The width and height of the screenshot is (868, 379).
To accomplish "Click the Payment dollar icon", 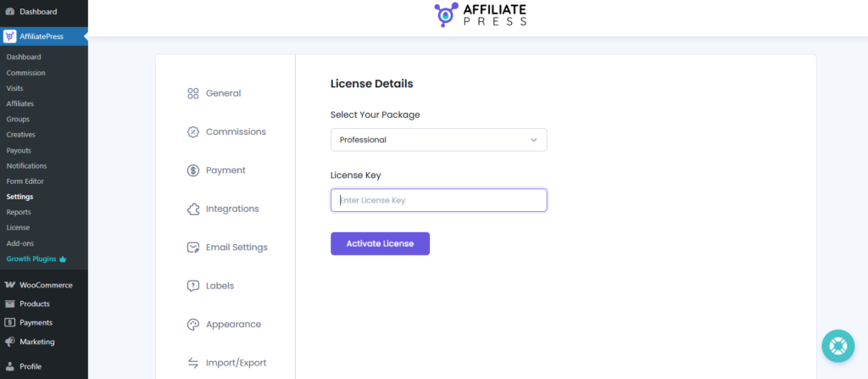I will pos(193,170).
